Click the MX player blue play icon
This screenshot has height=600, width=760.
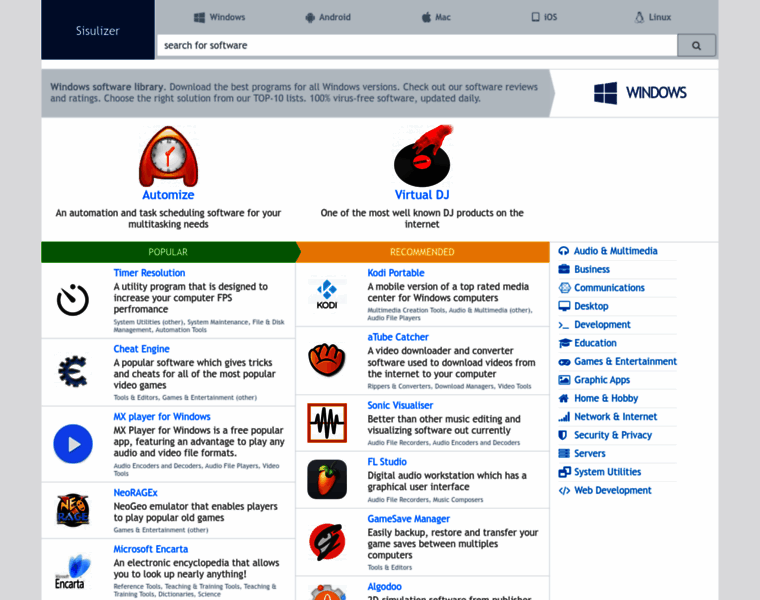tap(73, 444)
